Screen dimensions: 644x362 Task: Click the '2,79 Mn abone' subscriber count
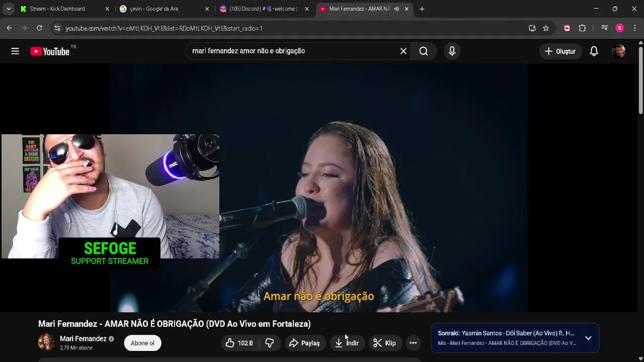pos(76,348)
